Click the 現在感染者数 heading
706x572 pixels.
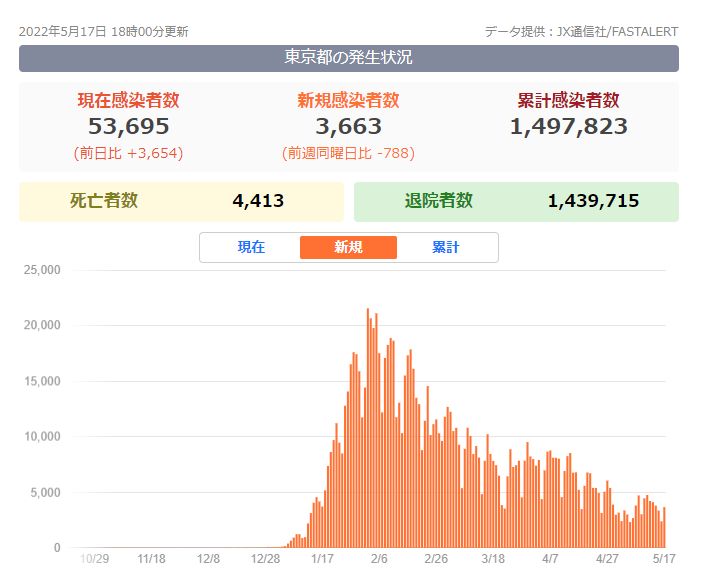[129, 100]
